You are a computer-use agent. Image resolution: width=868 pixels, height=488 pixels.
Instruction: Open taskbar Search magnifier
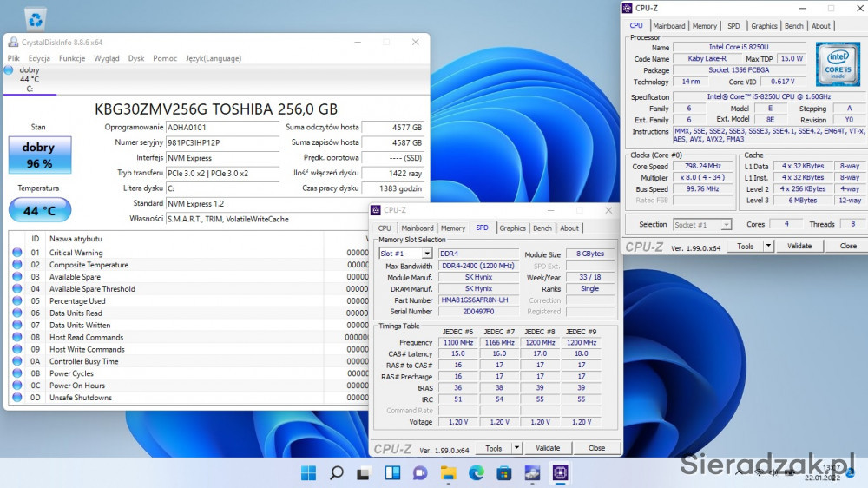point(337,473)
